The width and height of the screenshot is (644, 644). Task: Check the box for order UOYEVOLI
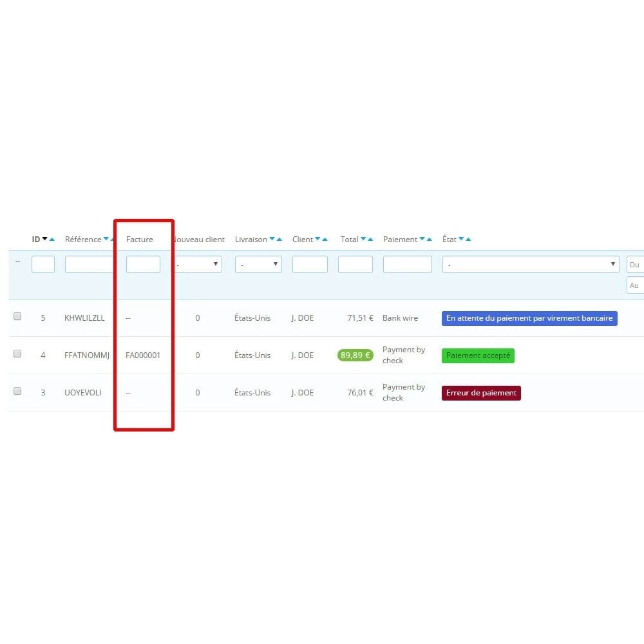coord(17,391)
